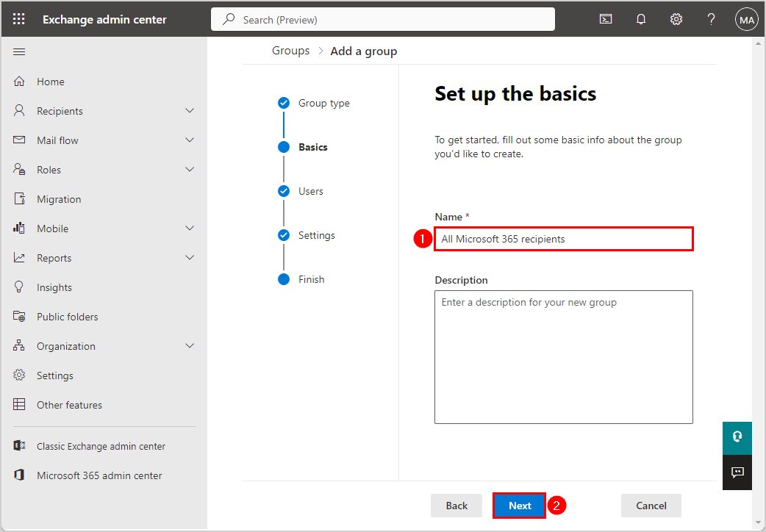Screen dimensions: 766x532
Task: Click the Description text area
Action: pyautogui.click(x=564, y=357)
